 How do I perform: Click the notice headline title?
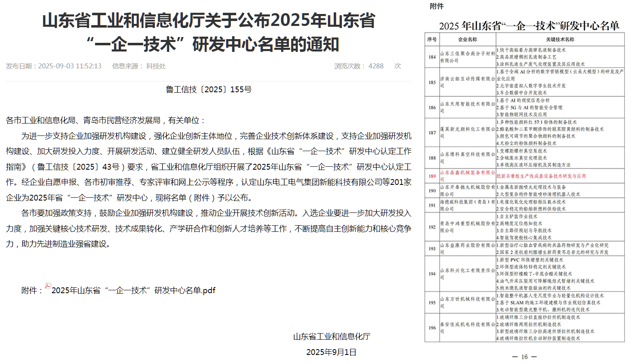(209, 33)
